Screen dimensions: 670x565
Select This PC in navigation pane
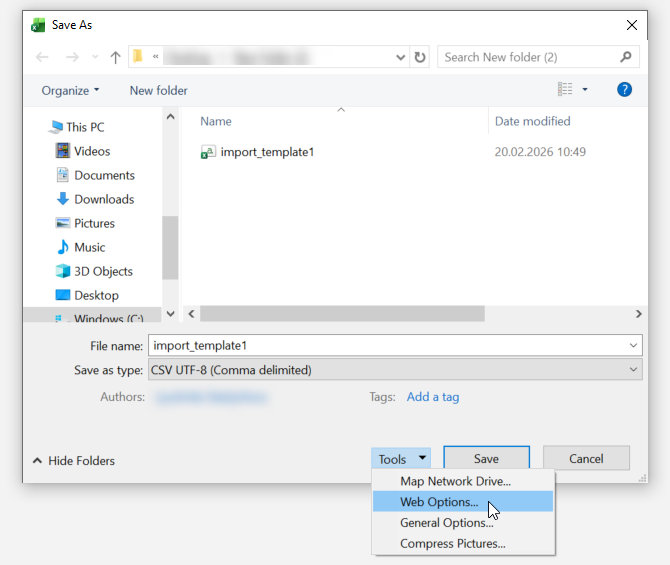tap(85, 127)
